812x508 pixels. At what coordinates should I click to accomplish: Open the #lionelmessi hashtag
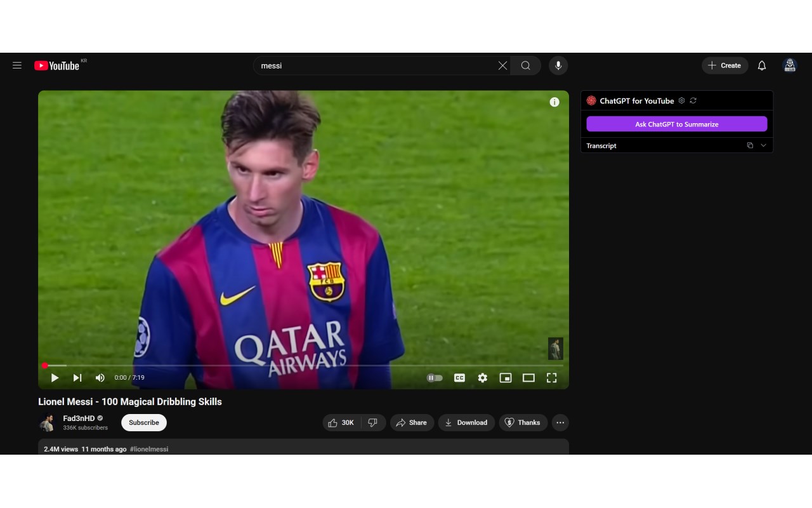149,449
